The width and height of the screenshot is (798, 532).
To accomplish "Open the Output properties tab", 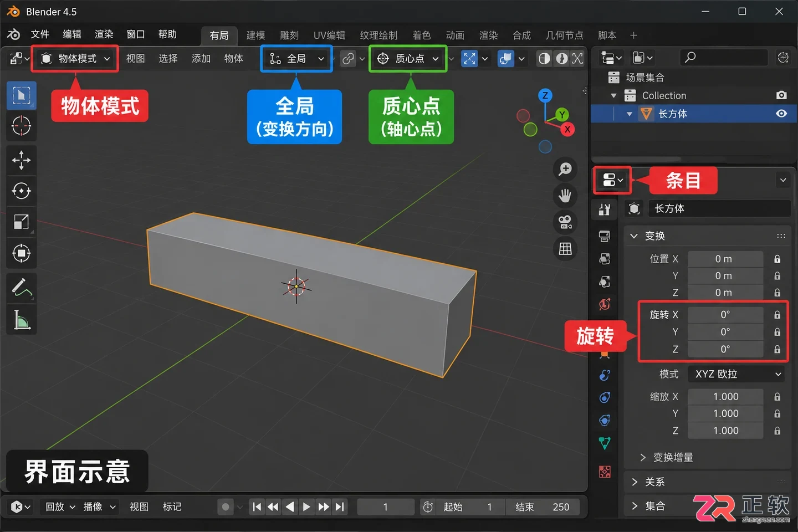I will coord(605,237).
